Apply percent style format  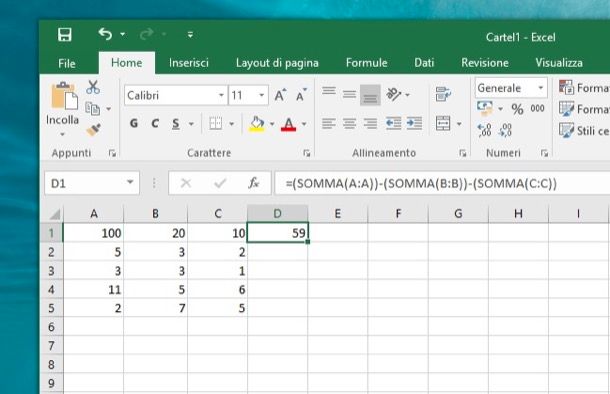517,109
